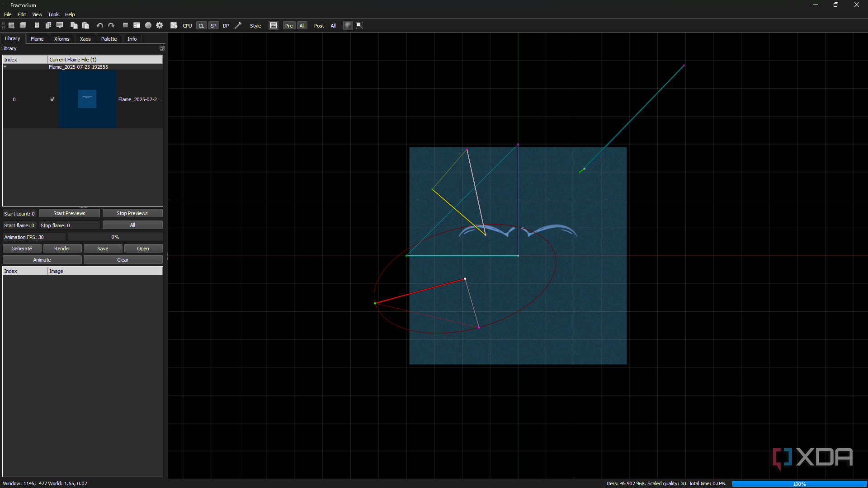Click the monitor/screen save icon
This screenshot has height=488, width=868.
click(x=60, y=25)
